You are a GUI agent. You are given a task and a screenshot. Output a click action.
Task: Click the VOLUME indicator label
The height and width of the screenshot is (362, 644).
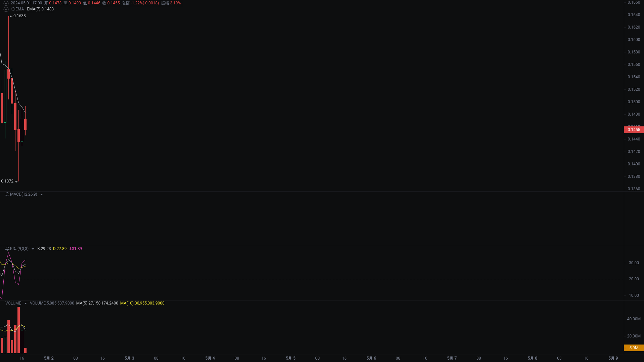coord(13,303)
